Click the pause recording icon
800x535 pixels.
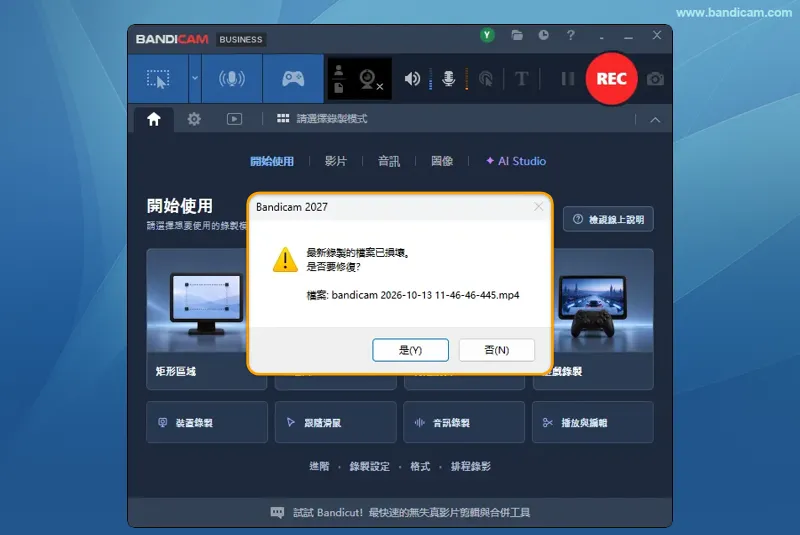tap(567, 79)
